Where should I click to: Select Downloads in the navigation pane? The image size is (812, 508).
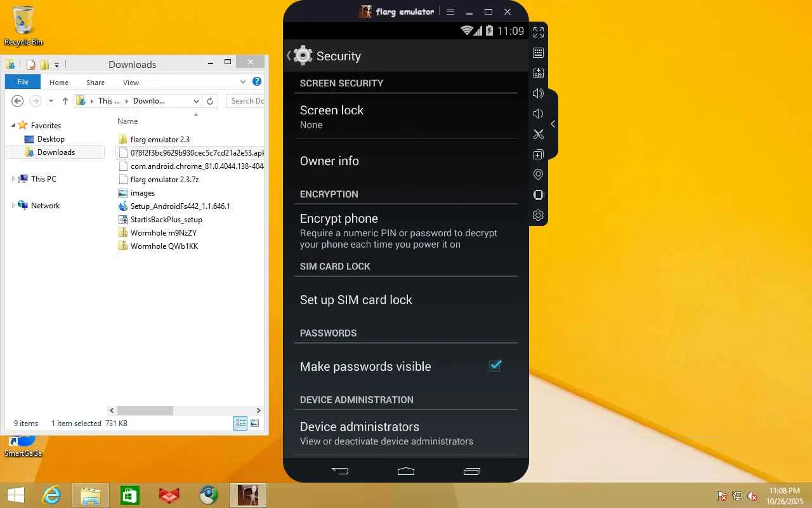[56, 152]
